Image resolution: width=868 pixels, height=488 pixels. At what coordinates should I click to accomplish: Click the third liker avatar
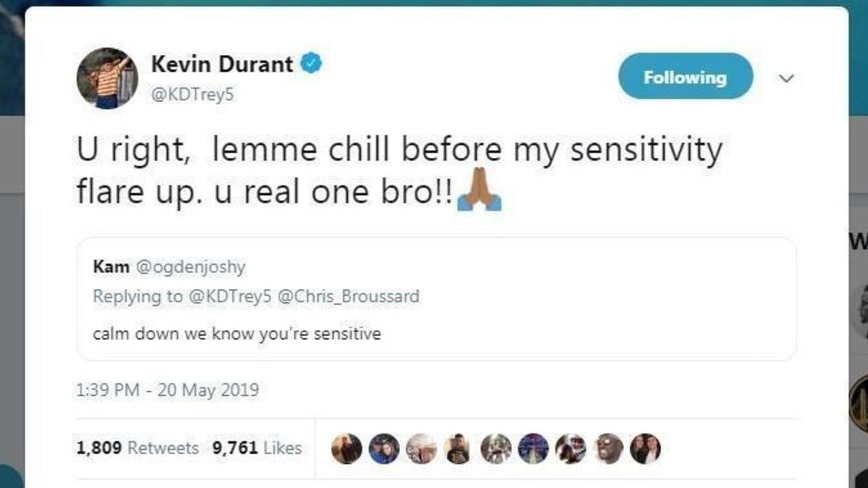(421, 448)
